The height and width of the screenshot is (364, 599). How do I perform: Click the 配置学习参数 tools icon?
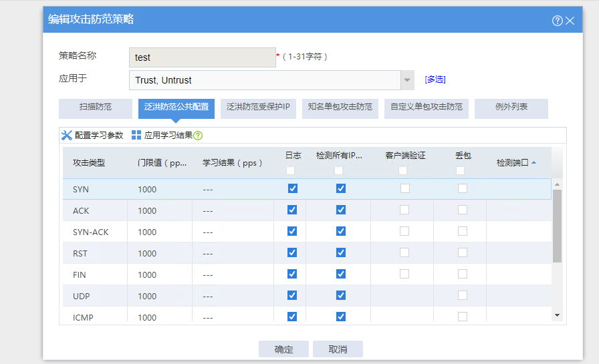tap(67, 136)
